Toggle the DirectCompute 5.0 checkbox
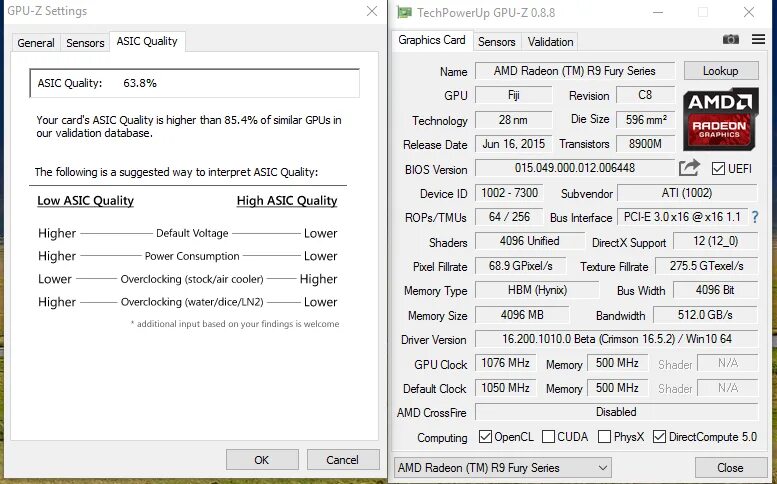The image size is (777, 484). [659, 436]
